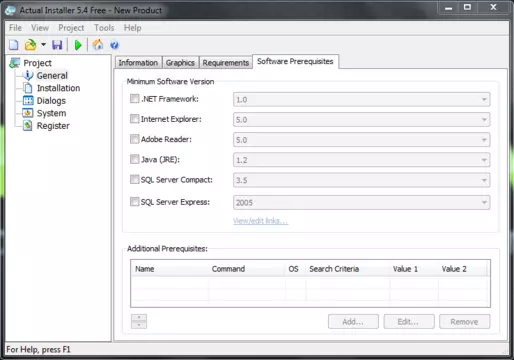Click the Home page toolbar icon
The width and height of the screenshot is (514, 360).
(x=98, y=45)
